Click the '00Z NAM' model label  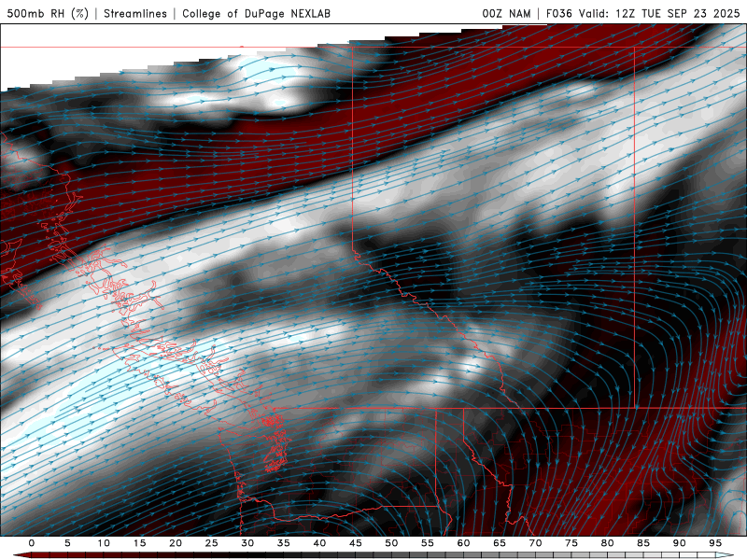pos(506,14)
